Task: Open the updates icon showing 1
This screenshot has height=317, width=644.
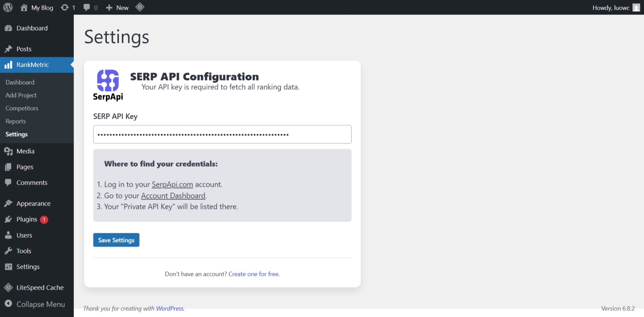Action: point(65,7)
